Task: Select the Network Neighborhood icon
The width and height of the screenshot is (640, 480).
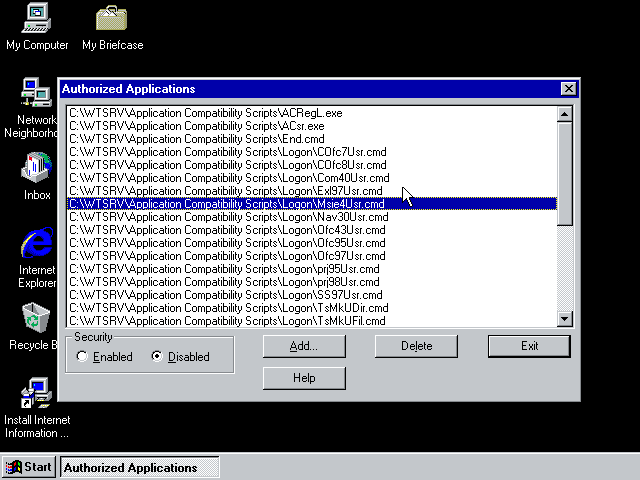Action: click(36, 95)
